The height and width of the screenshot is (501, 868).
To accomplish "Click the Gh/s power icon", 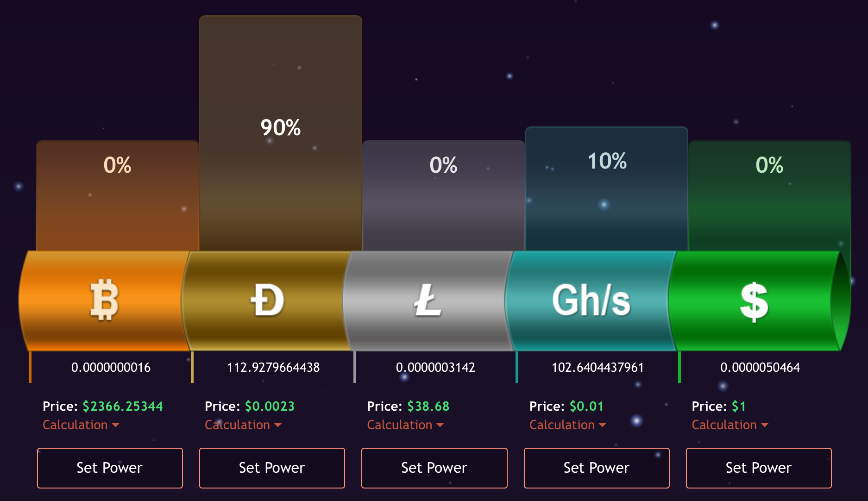I will click(x=591, y=300).
